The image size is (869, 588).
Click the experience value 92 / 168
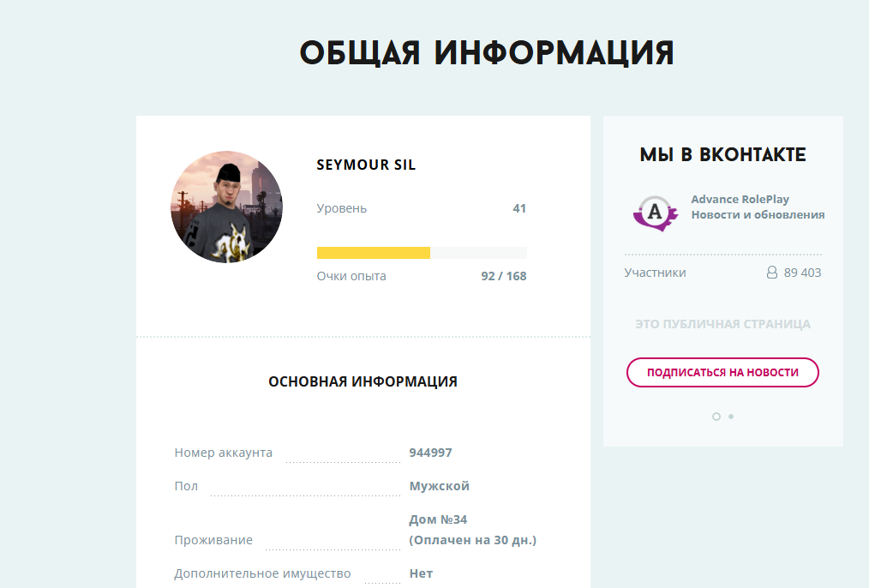(x=504, y=276)
